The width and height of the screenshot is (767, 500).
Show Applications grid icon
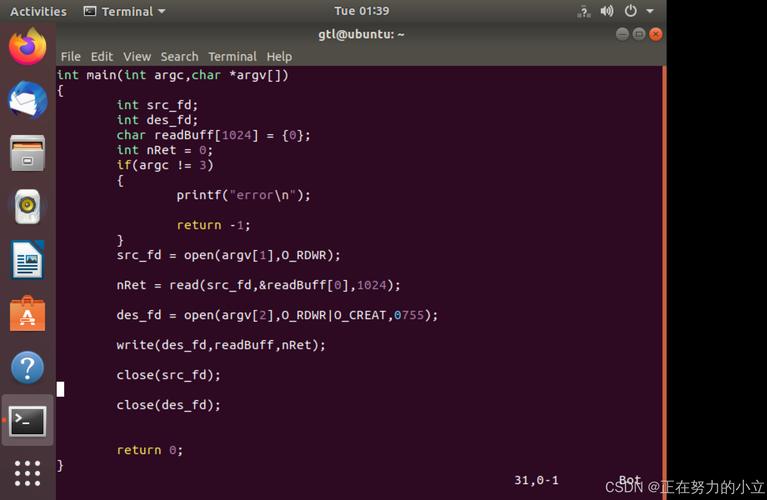tap(27, 473)
